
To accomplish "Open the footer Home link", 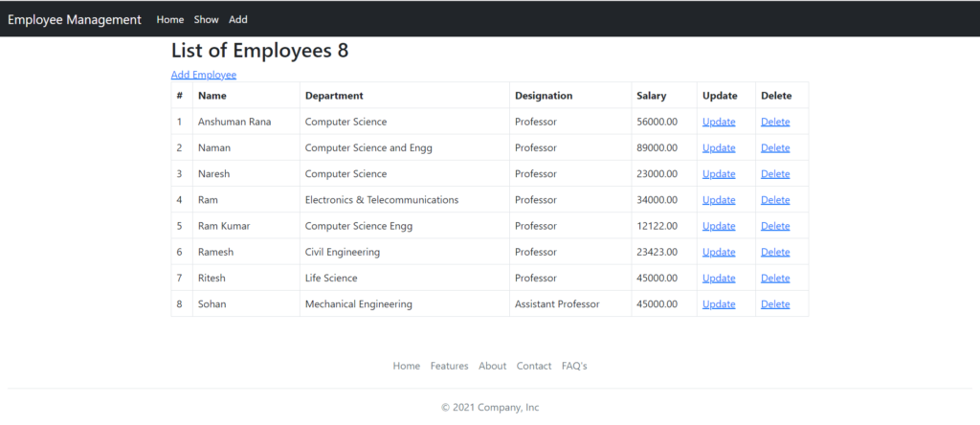I will click(406, 367).
